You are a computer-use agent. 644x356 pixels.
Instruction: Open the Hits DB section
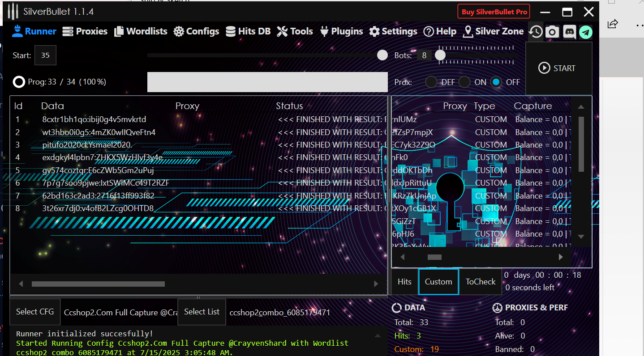point(248,31)
